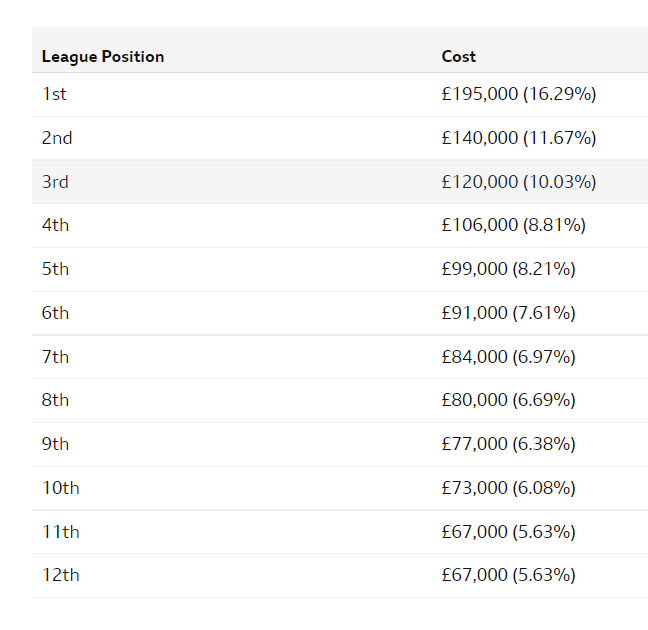The image size is (648, 630).
Task: Click the highlighted 3rd position row
Action: 340,182
